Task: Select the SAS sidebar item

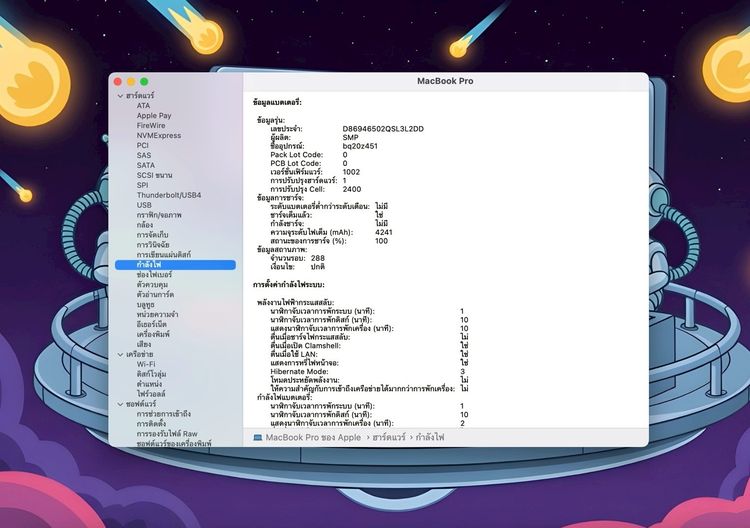Action: click(x=143, y=155)
